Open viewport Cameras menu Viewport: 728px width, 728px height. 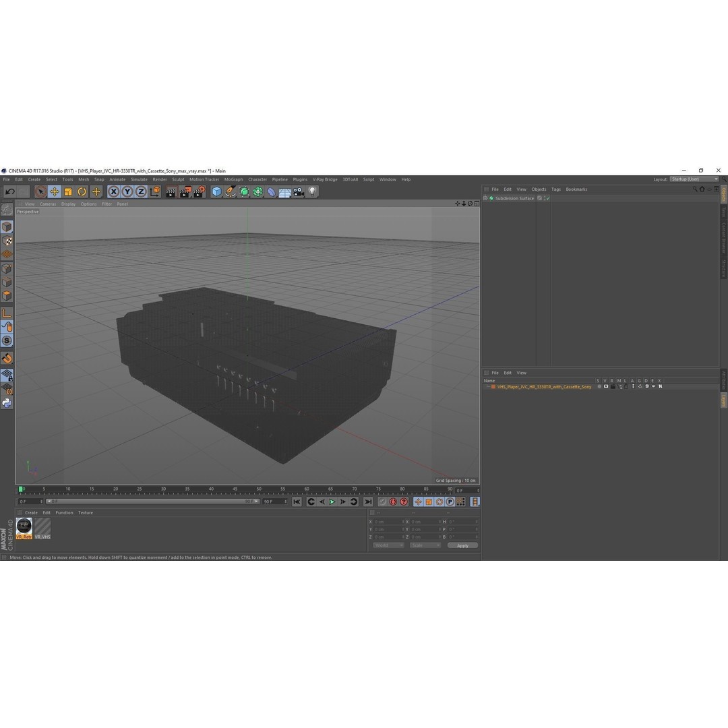click(x=48, y=204)
